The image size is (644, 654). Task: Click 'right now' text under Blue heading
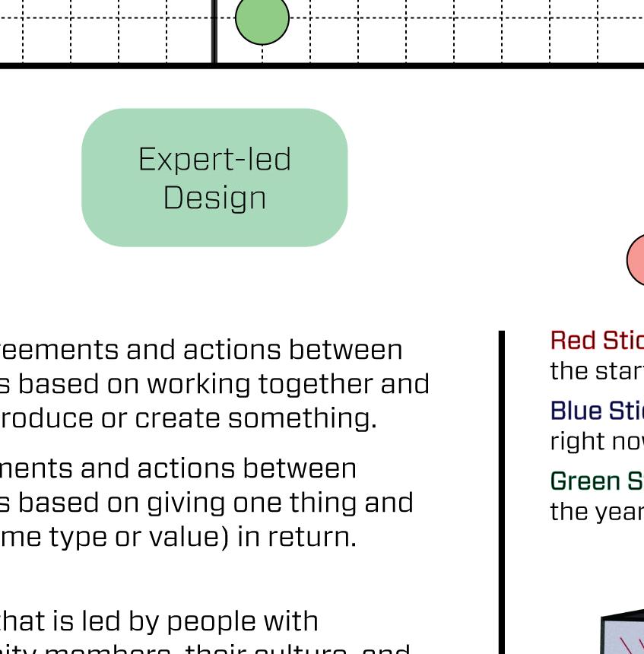coord(596,441)
